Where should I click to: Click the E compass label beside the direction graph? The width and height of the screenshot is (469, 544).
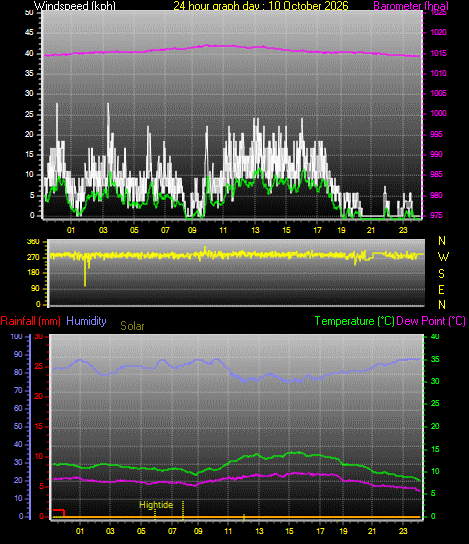441,289
